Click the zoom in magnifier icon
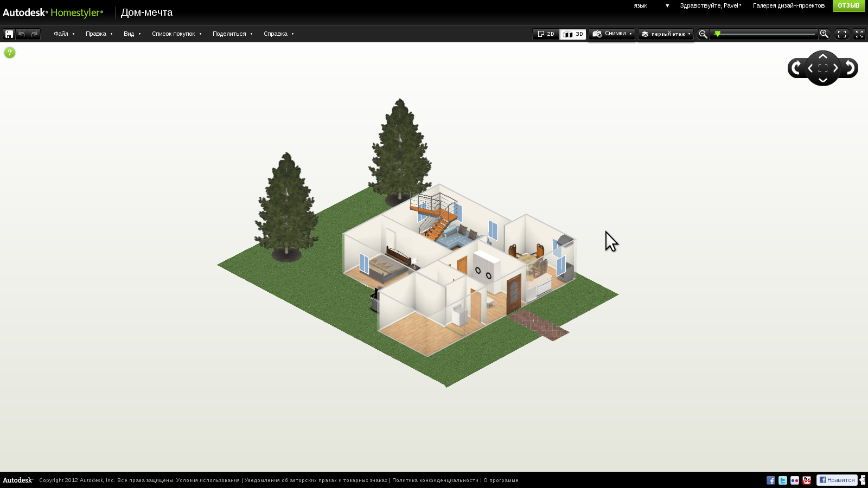The height and width of the screenshot is (488, 868). coord(824,34)
